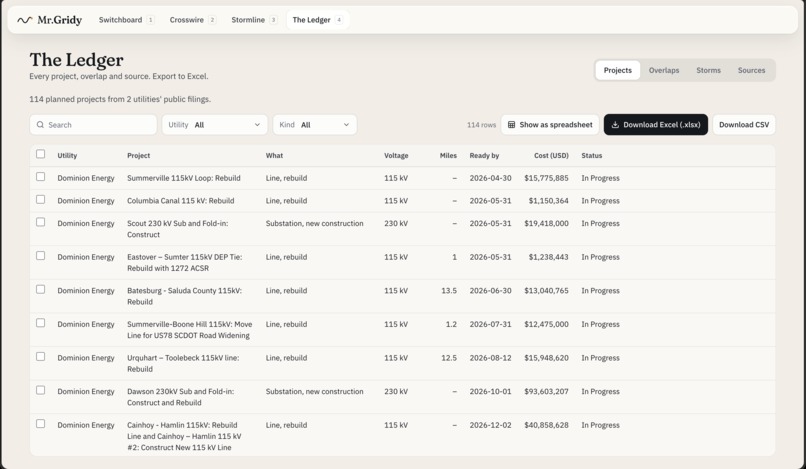This screenshot has width=806, height=469.
Task: Select the Summerville-Boone Hill row checkbox
Action: [x=41, y=322]
